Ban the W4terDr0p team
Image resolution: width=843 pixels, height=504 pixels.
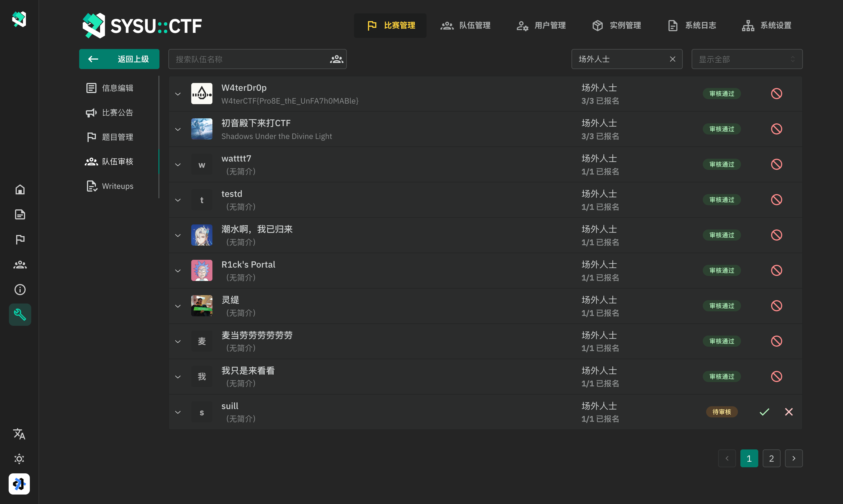(x=776, y=94)
